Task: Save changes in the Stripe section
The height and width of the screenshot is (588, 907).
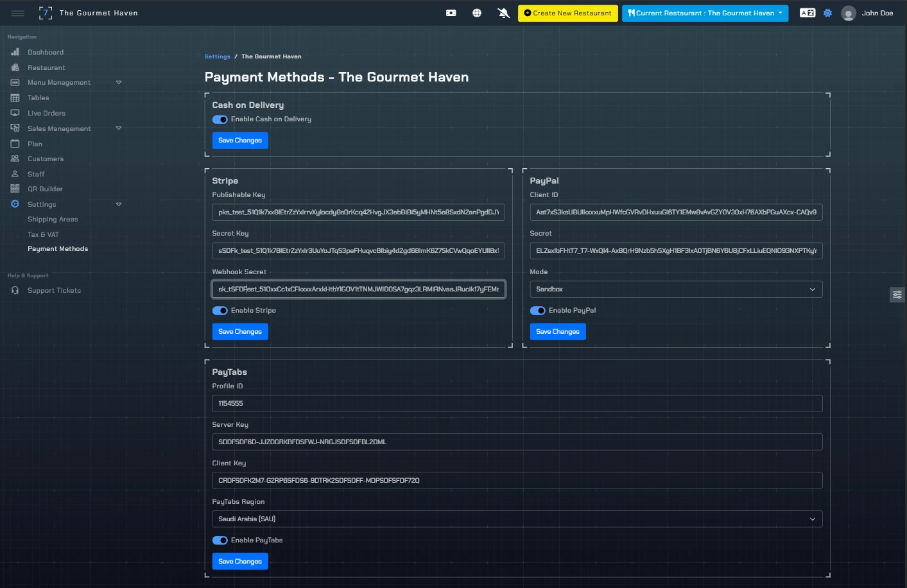Action: coord(240,332)
